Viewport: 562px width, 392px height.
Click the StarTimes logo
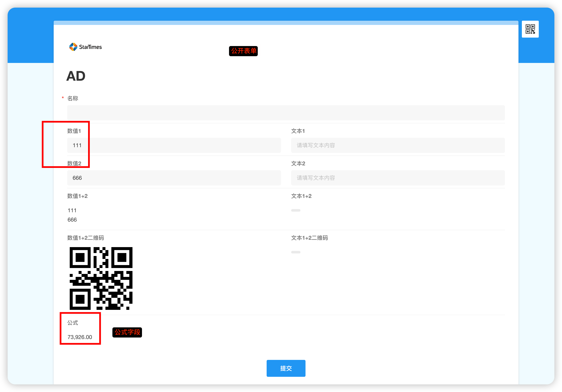pos(85,47)
